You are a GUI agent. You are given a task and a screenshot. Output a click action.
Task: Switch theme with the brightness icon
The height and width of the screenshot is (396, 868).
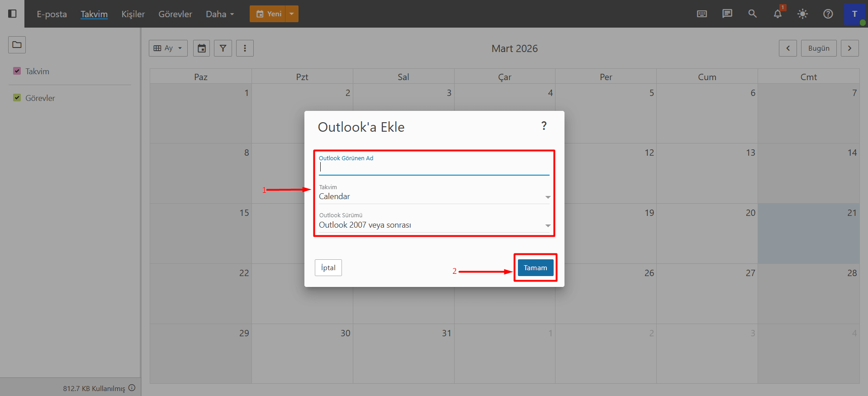(802, 14)
